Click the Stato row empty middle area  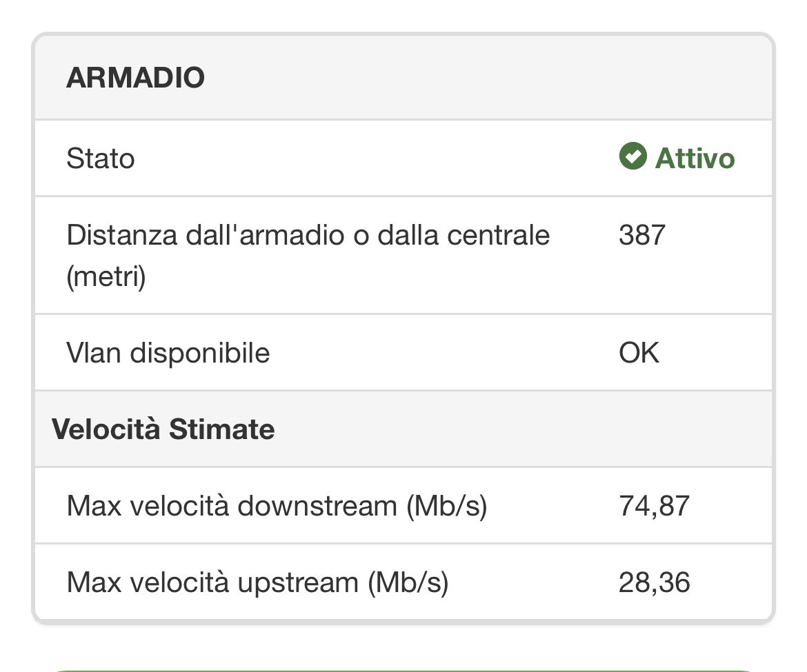click(376, 159)
